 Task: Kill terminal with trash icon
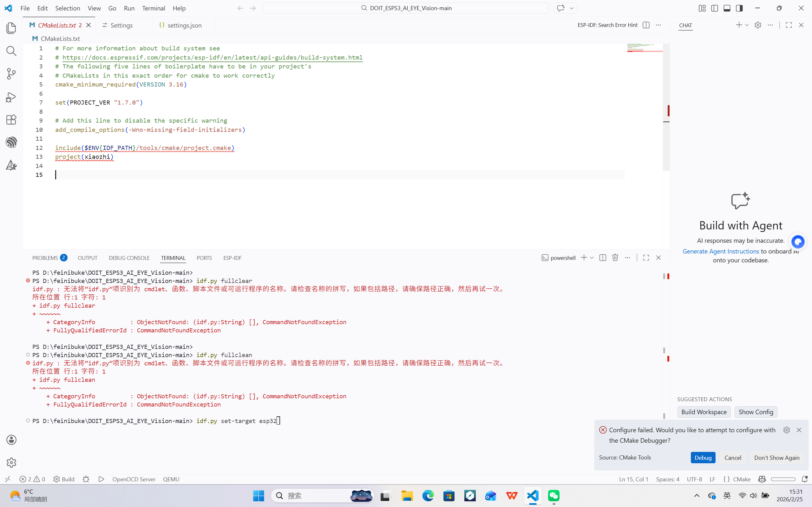pyautogui.click(x=615, y=258)
